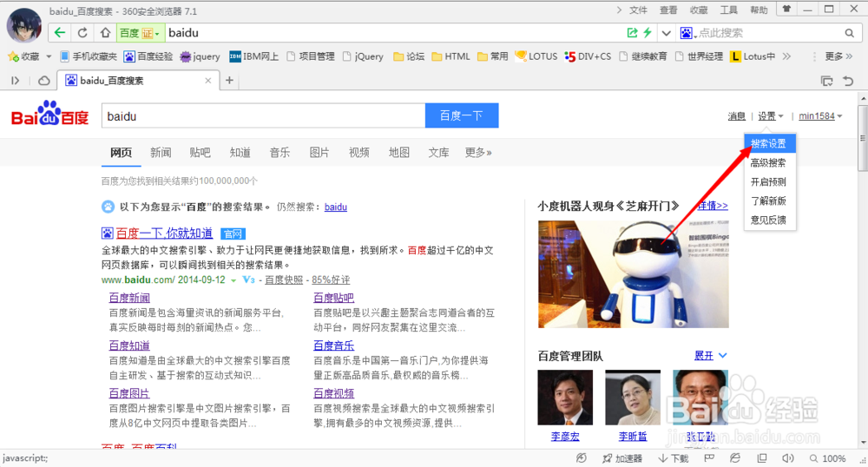Expand 百度管理团队 with 展开 link
Viewport: 868px width, 467px height.
[711, 355]
